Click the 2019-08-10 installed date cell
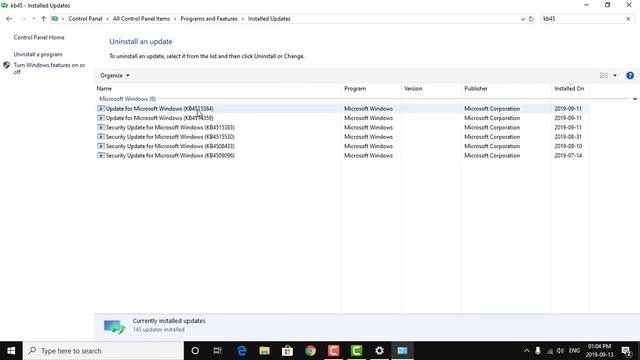This screenshot has width=640, height=360. pos(568,146)
